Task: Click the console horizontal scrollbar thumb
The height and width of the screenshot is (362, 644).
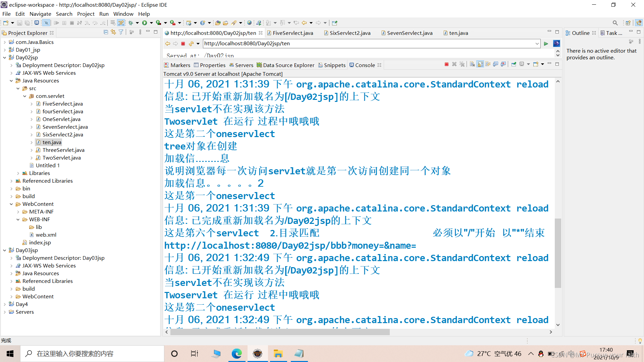Action: [280, 332]
